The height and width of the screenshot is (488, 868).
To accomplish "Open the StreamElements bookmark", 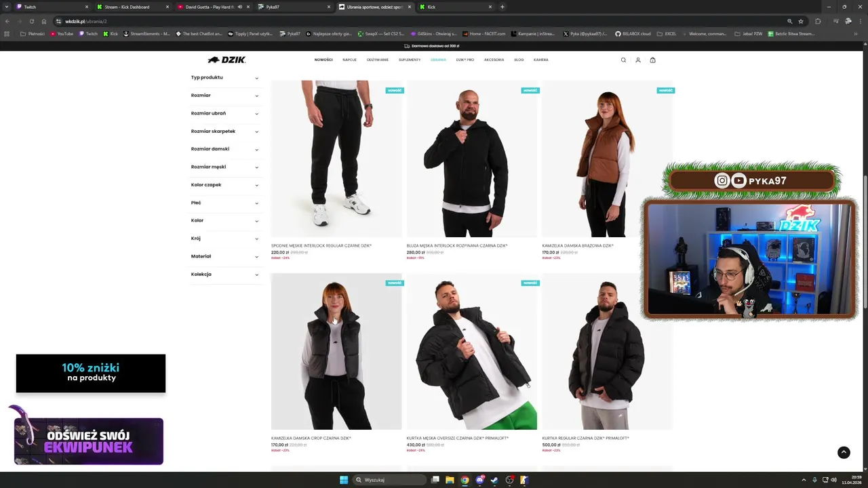I will coord(146,33).
